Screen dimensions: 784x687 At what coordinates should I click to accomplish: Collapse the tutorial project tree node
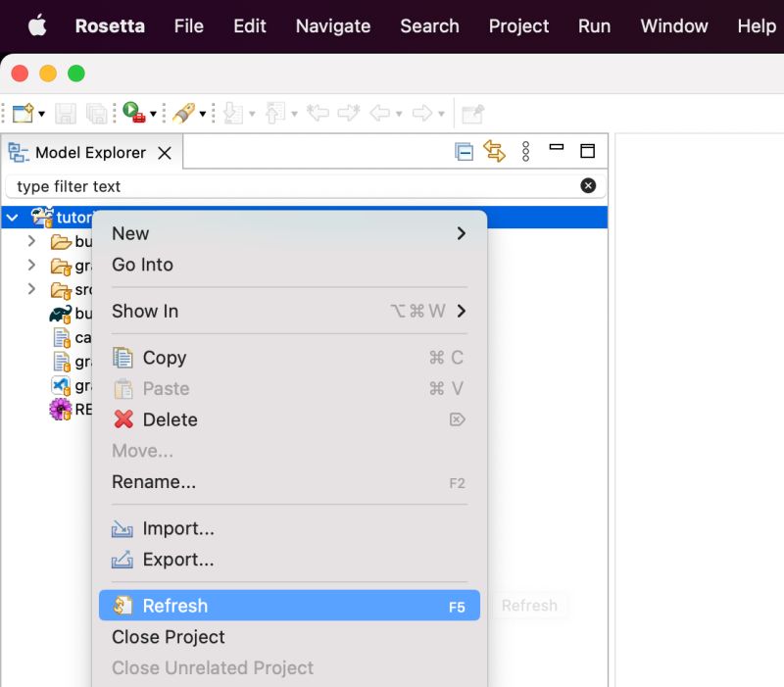click(x=13, y=218)
